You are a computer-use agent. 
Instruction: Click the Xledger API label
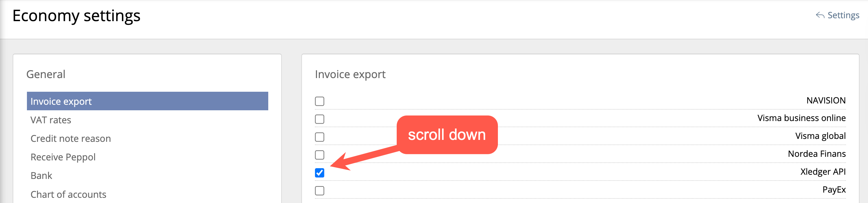click(x=823, y=171)
